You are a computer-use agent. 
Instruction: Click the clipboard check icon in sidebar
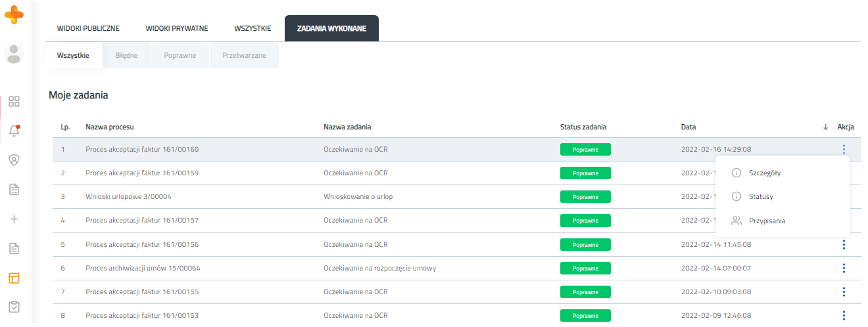pos(14,307)
